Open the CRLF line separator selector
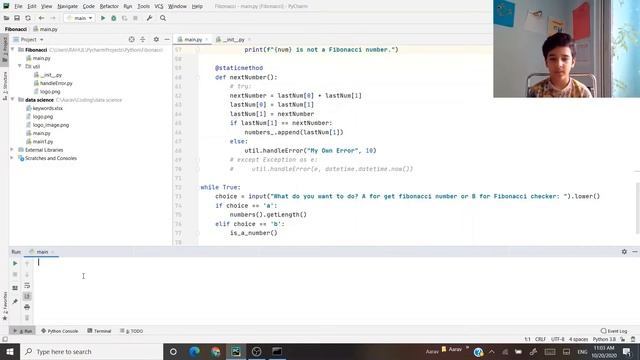The width and height of the screenshot is (640, 360). click(540, 339)
